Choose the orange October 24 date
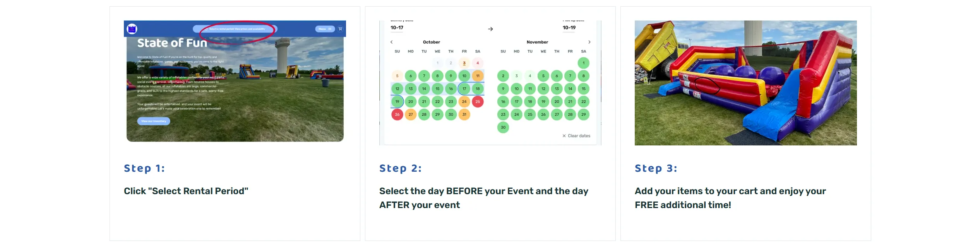The image size is (980, 251). 464,102
